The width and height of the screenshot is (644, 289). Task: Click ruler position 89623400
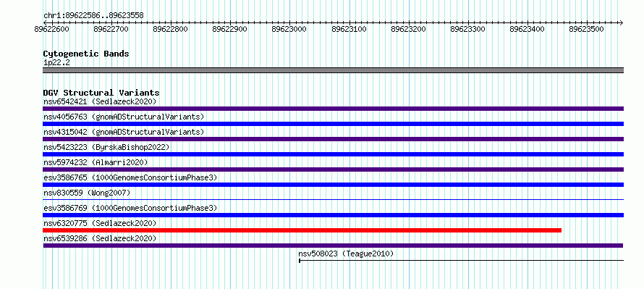coord(528,30)
